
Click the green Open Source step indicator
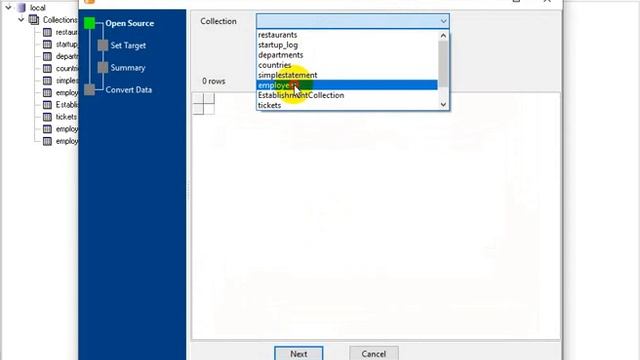click(x=89, y=23)
